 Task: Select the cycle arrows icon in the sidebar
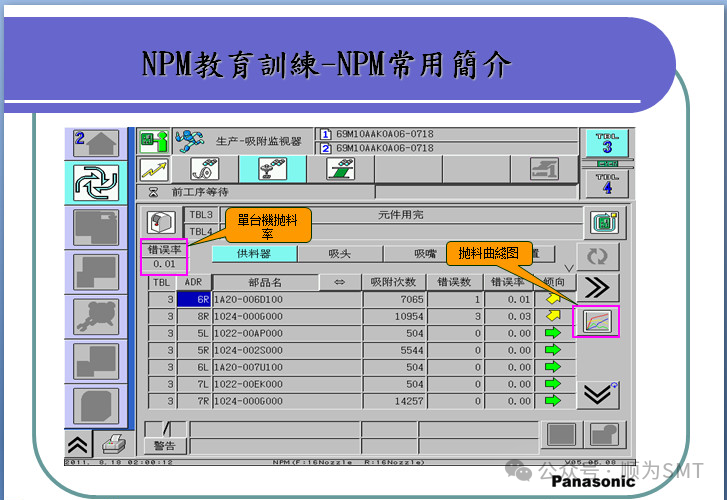pos(96,182)
